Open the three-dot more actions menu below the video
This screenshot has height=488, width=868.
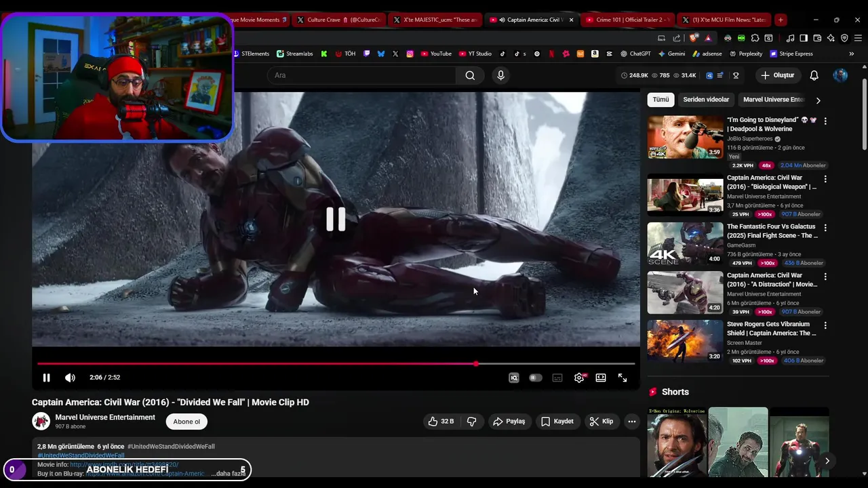pos(632,422)
